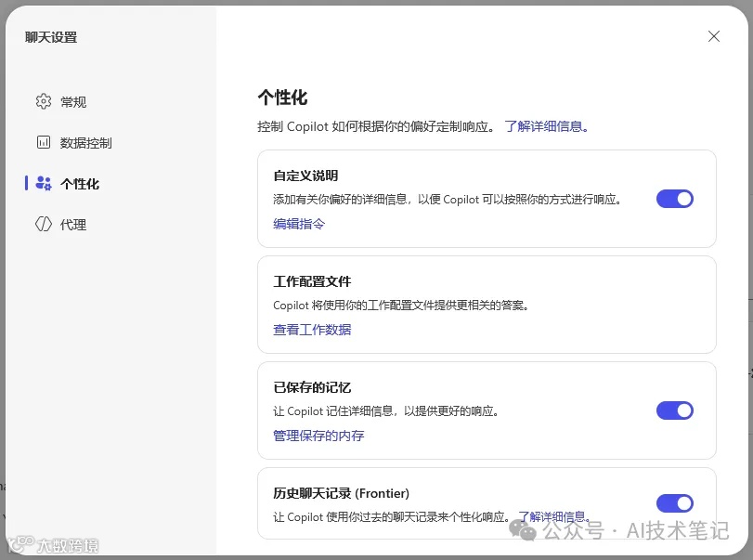
Task: Click the description '添加有关你偏好的详细信息'
Action: click(x=340, y=200)
